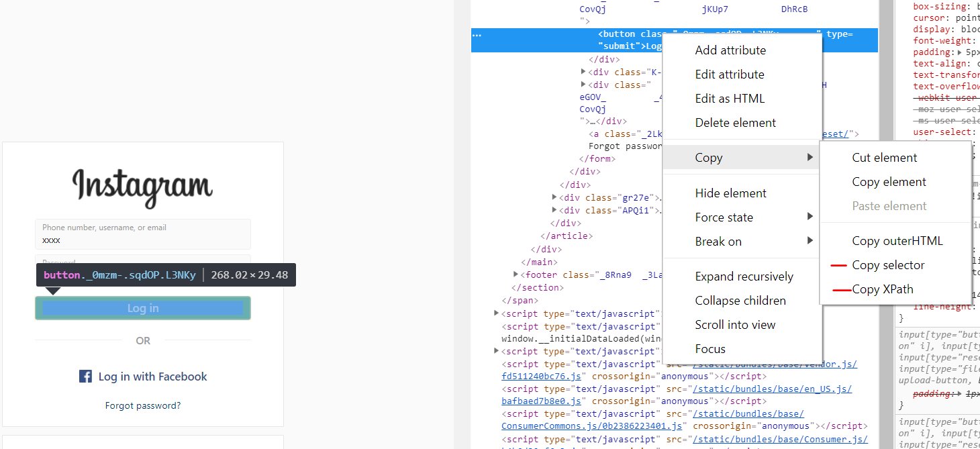Select the highlighted button type=submit row
The height and width of the screenshot is (449, 980).
(x=674, y=40)
